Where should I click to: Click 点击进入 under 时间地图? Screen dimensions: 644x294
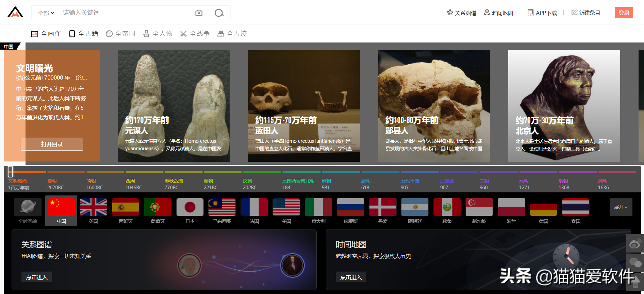coord(351,277)
